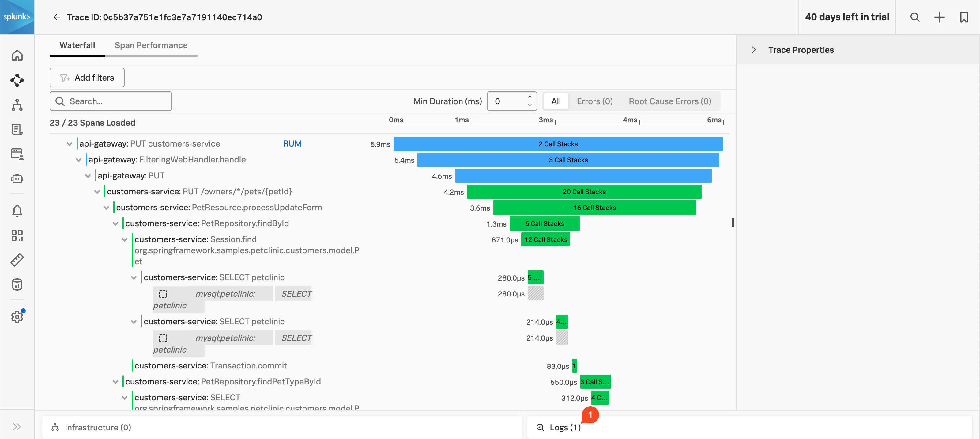Screen dimensions: 980x439
Task: Click the 4.6ms api-gateway PUT span bar
Action: coord(583,176)
